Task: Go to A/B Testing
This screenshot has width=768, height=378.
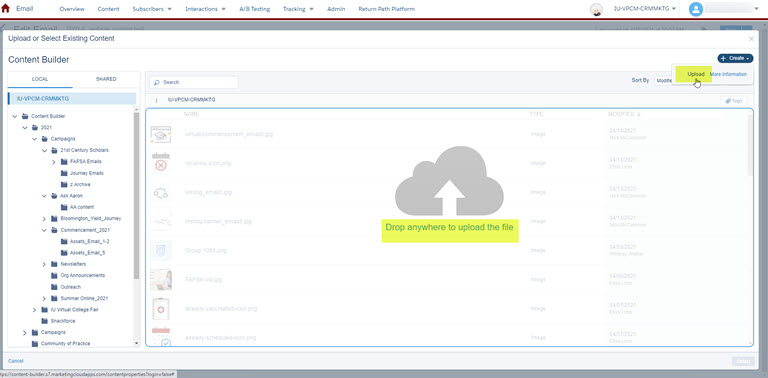Action: (254, 9)
